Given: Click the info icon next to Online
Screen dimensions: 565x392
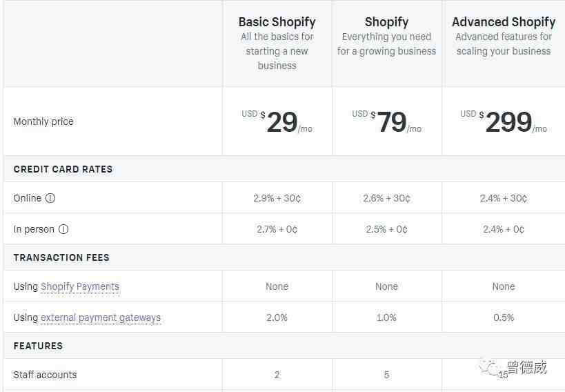Looking at the screenshot, I should pos(50,198).
